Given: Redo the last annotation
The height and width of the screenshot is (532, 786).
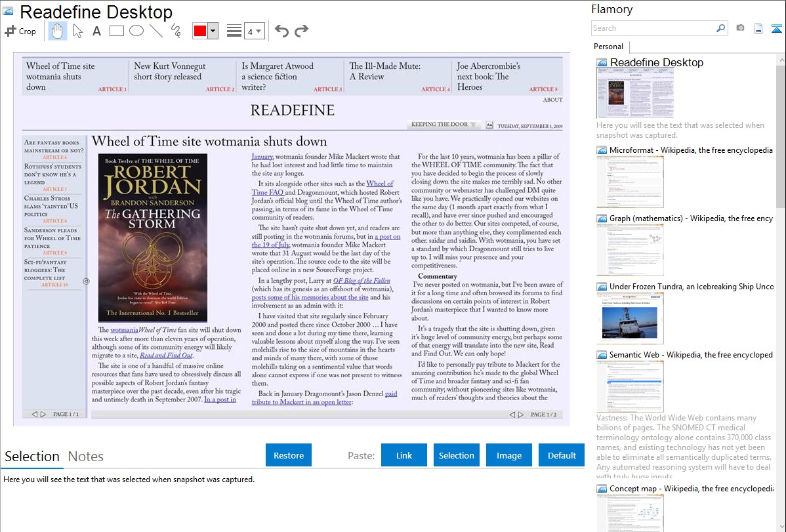Looking at the screenshot, I should 301,31.
